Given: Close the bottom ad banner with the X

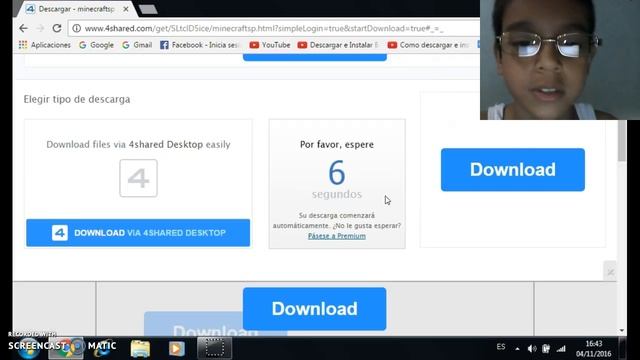Looking at the screenshot, I should 610,271.
